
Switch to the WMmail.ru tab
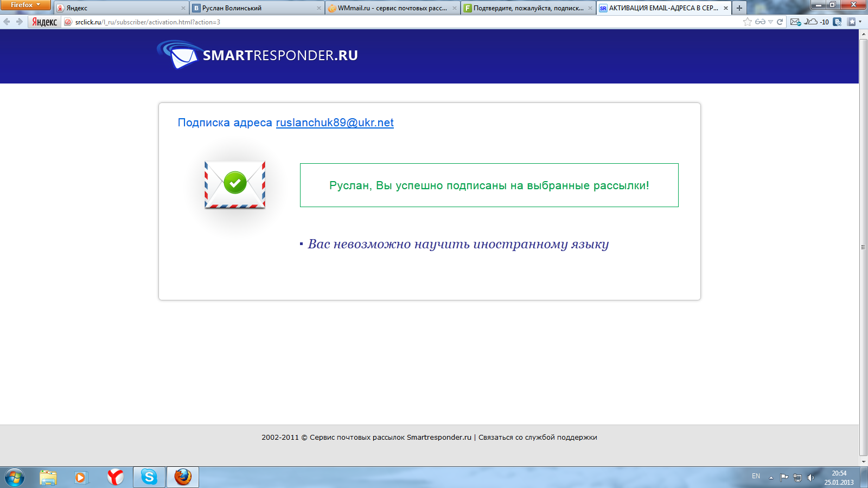[x=393, y=8]
